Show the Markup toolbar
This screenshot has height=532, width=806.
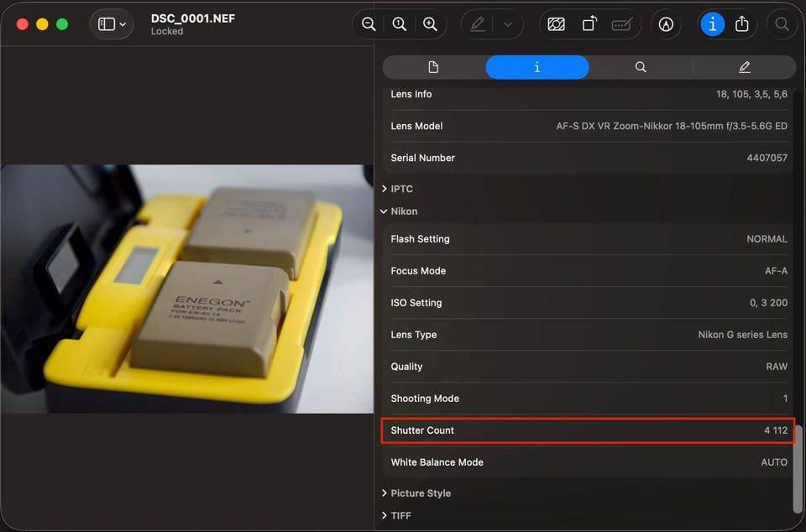(666, 24)
